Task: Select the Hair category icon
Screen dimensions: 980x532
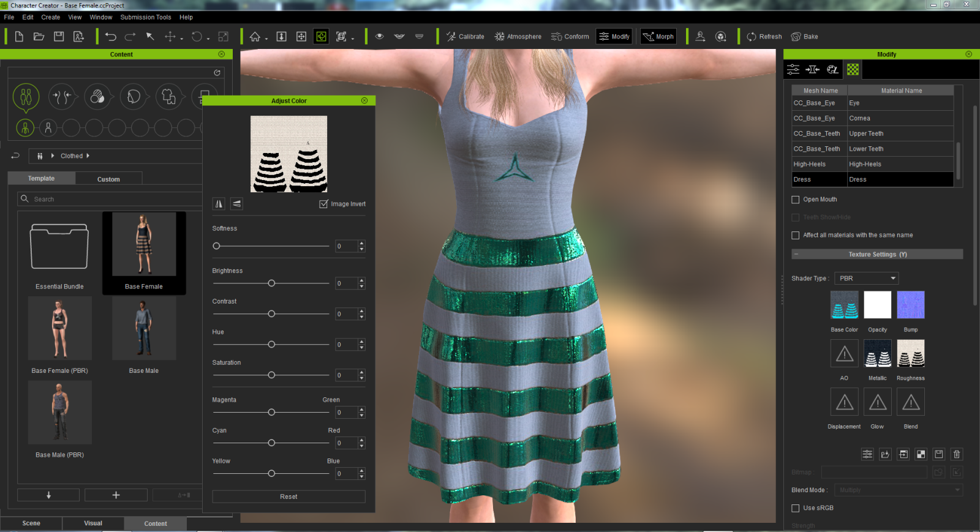Action: [134, 97]
